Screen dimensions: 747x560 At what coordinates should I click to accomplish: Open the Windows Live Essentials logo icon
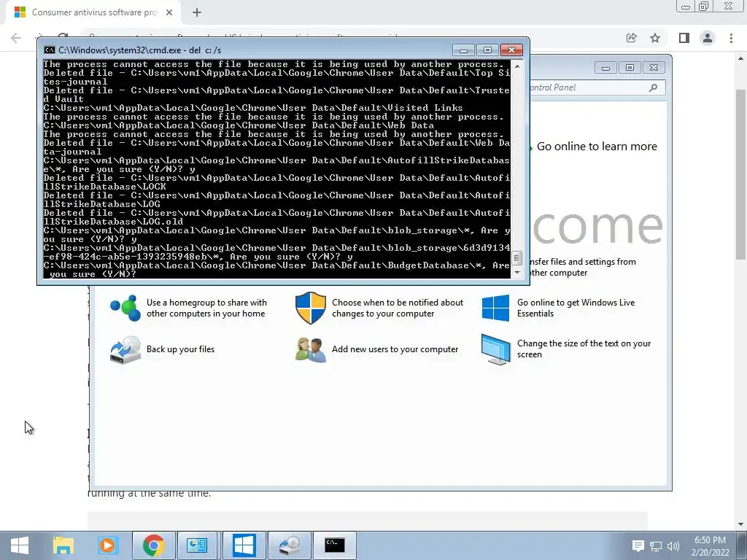pos(495,308)
